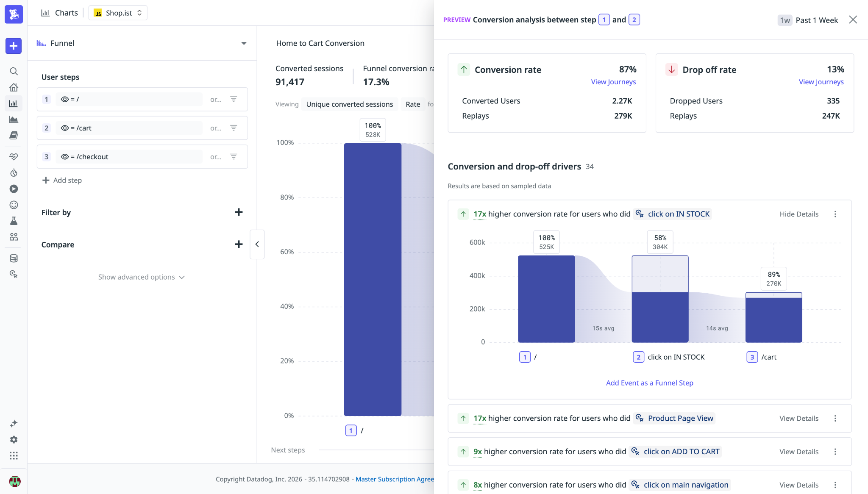Expand the Funnel visualization dropdown
This screenshot has width=868, height=494.
[x=142, y=43]
